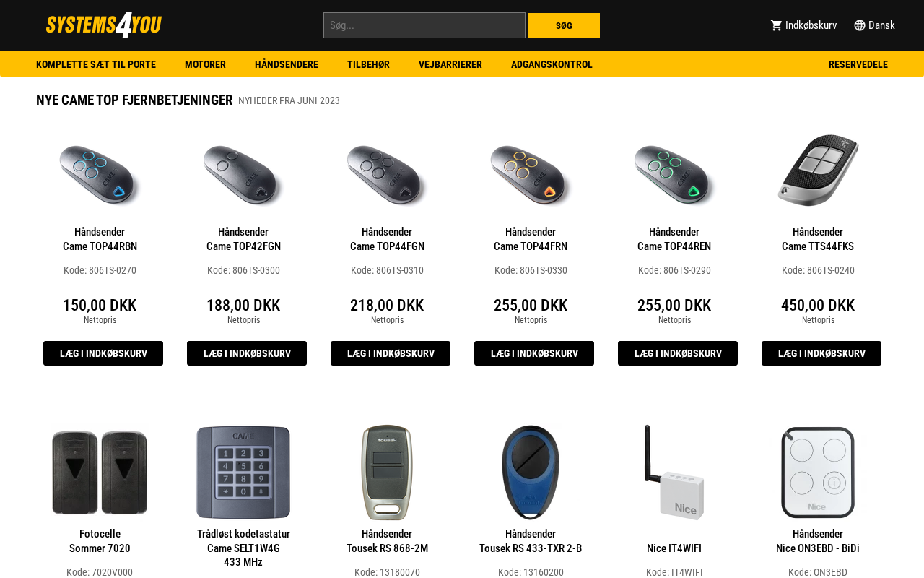The image size is (924, 578).
Task: Open the Håndsendere menu
Action: tap(287, 64)
